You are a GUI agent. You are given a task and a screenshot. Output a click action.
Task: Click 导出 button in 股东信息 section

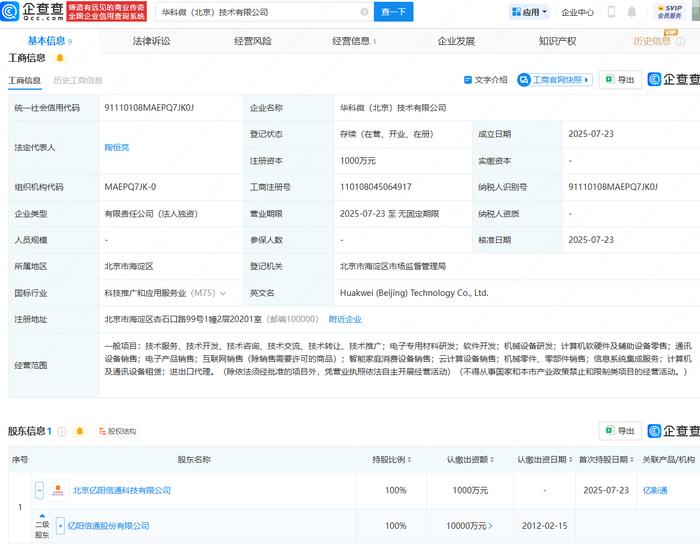(620, 431)
